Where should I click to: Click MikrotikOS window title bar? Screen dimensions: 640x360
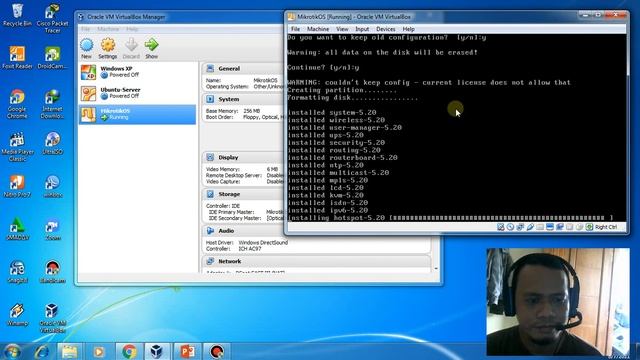433,17
